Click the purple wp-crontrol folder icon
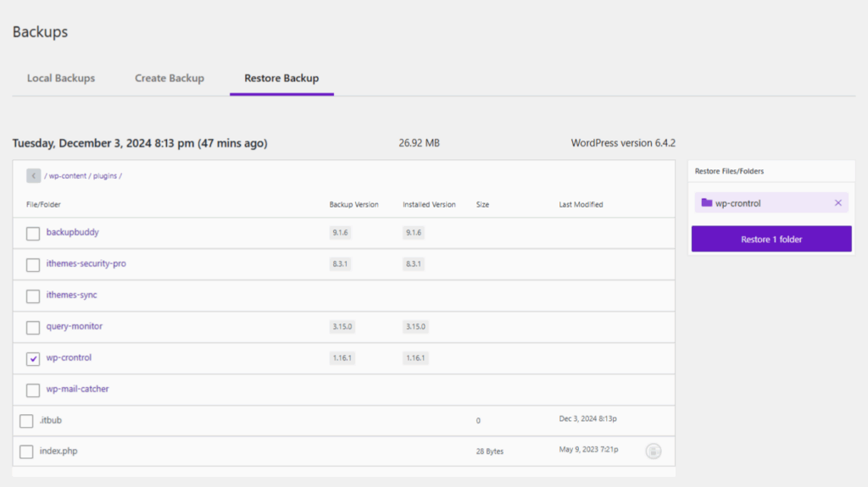The width and height of the screenshot is (868, 487). click(x=706, y=203)
